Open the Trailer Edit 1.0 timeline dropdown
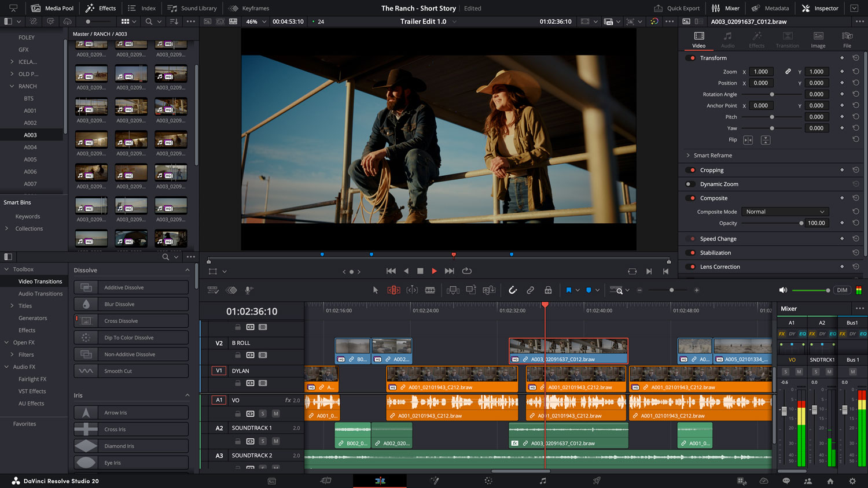 click(x=454, y=21)
